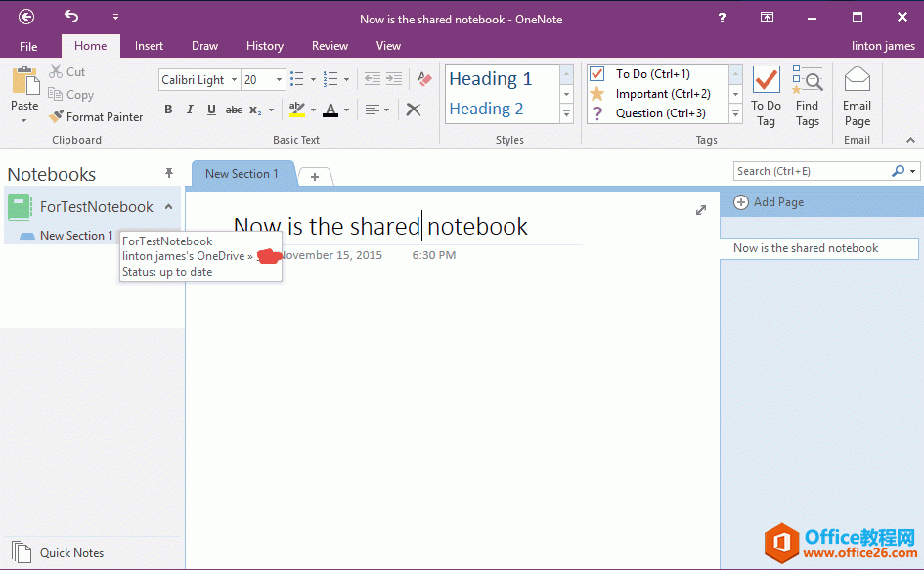Click the Undo arrow in title bar

tap(71, 16)
